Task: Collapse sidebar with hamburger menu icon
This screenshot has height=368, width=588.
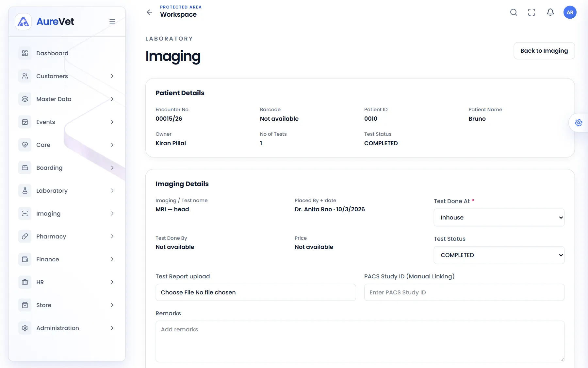Action: [112, 22]
